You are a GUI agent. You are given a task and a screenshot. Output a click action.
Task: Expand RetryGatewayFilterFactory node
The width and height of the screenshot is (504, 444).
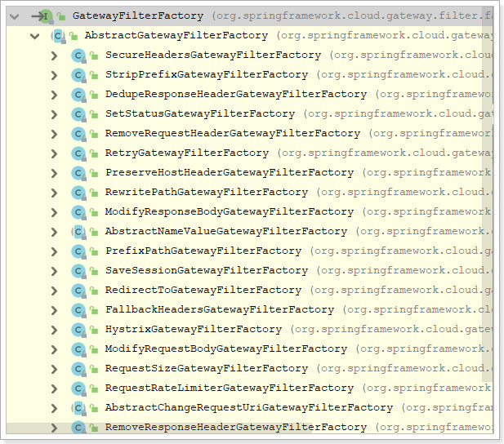[x=54, y=154]
